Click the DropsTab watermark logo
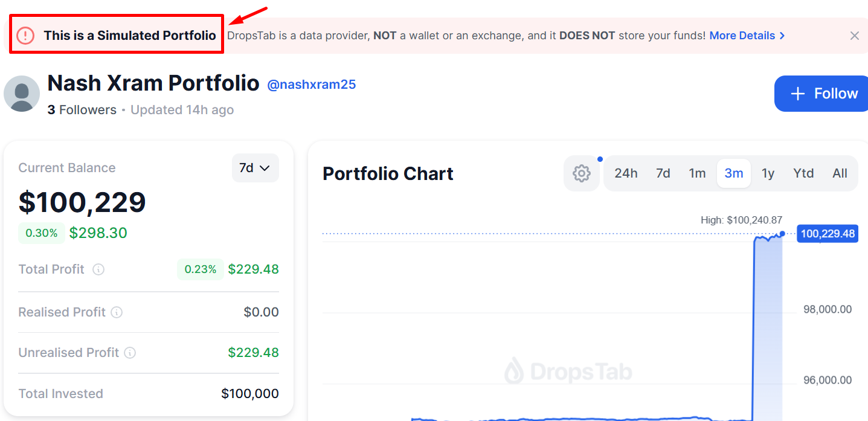 tap(568, 370)
